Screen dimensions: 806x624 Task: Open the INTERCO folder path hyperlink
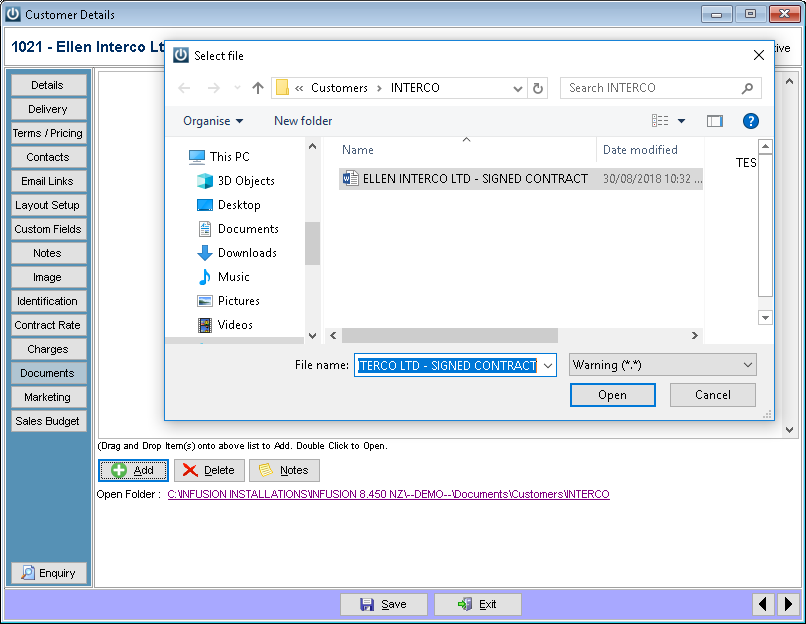coord(389,494)
